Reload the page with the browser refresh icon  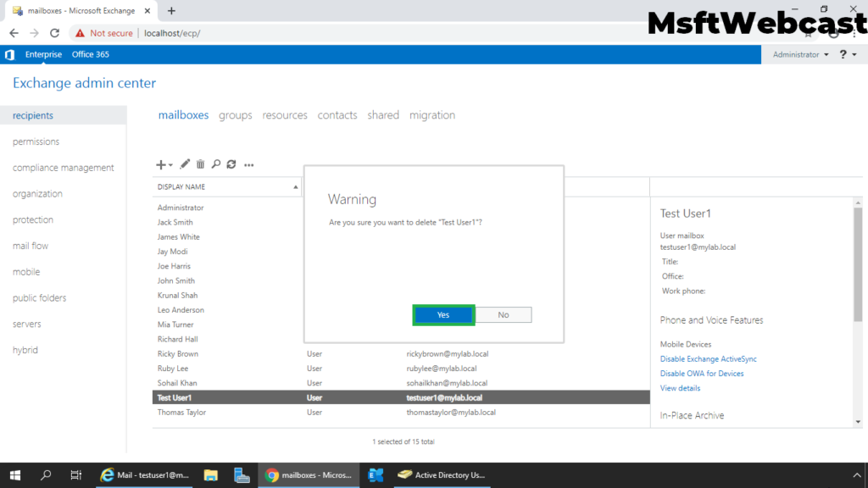pyautogui.click(x=54, y=33)
